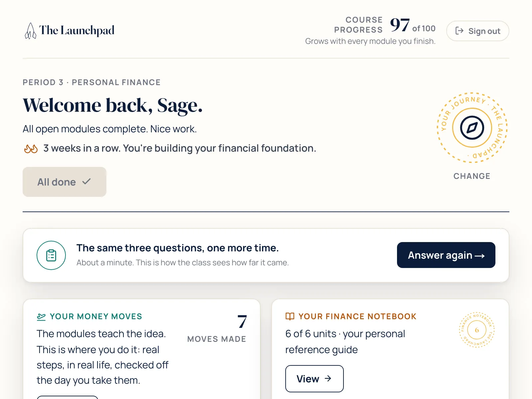Click the open book notebook icon

point(290,316)
